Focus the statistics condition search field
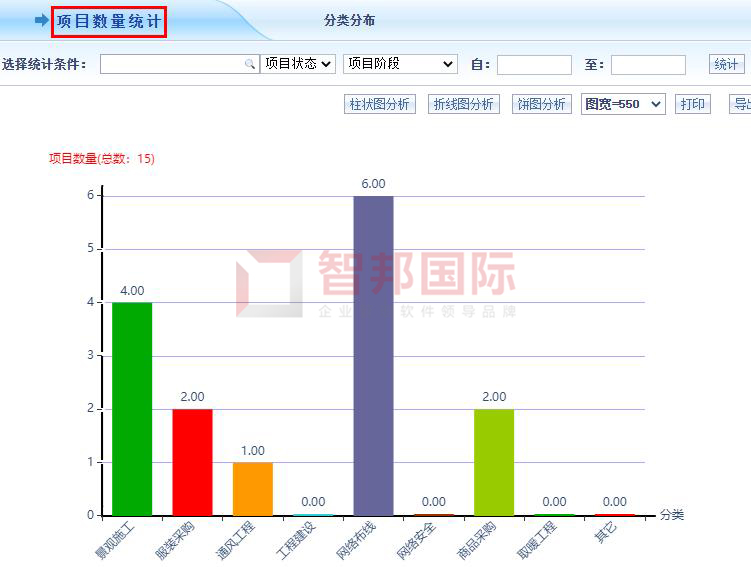The image size is (751, 567). 180,64
